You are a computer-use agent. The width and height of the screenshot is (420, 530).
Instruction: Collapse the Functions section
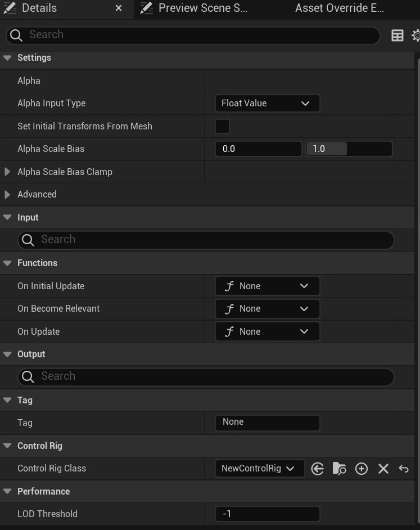click(7, 263)
